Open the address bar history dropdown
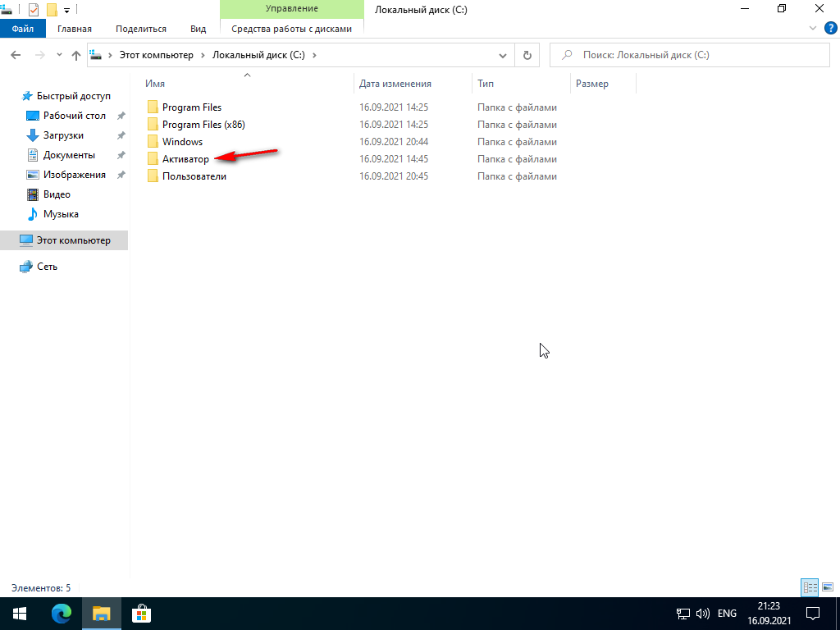Viewport: 840px width, 630px height. [x=503, y=55]
